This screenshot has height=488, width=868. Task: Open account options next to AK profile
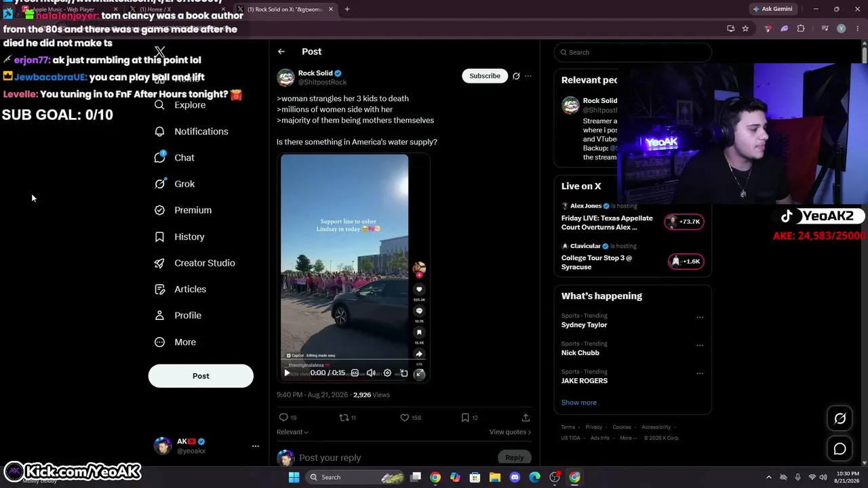(256, 446)
